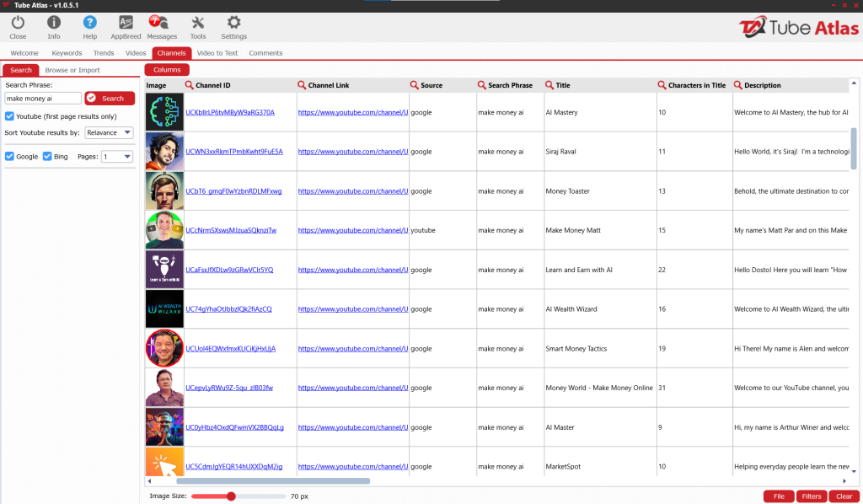
Task: Launch AppBreed from the toolbar
Action: pyautogui.click(x=126, y=23)
